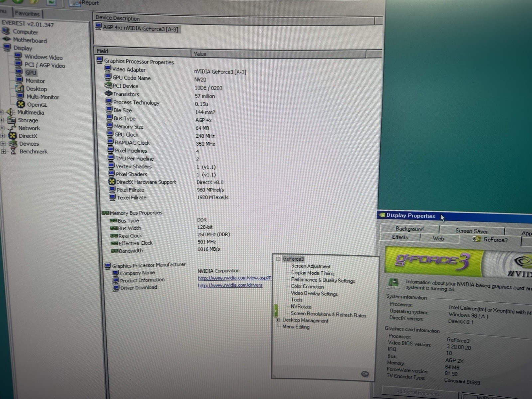Image resolution: width=532 pixels, height=399 pixels.
Task: Click the Benchmark hourglass icon
Action: click(x=13, y=151)
